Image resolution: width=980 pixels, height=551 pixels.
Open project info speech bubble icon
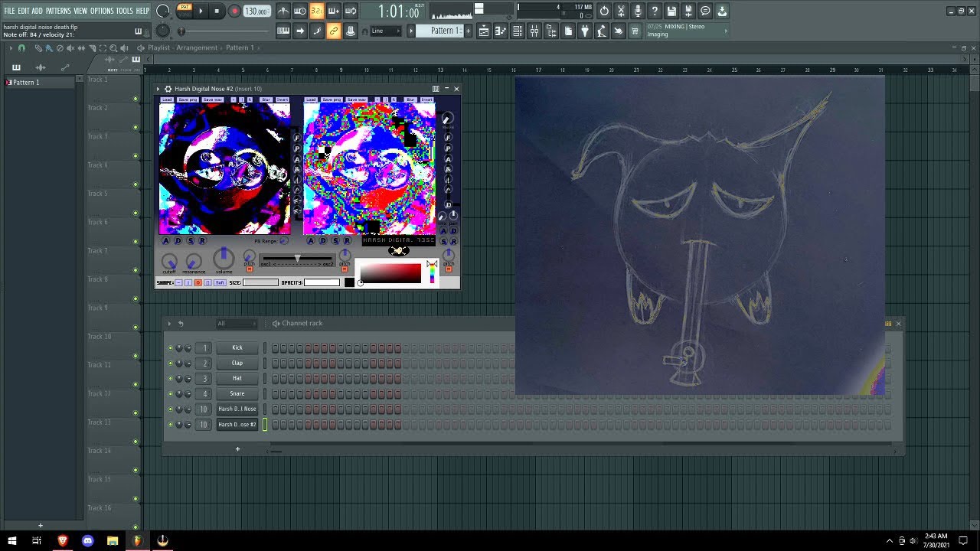[705, 11]
